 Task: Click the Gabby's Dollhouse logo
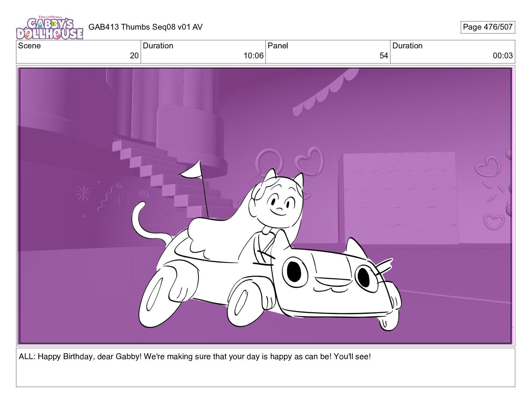tap(50, 27)
